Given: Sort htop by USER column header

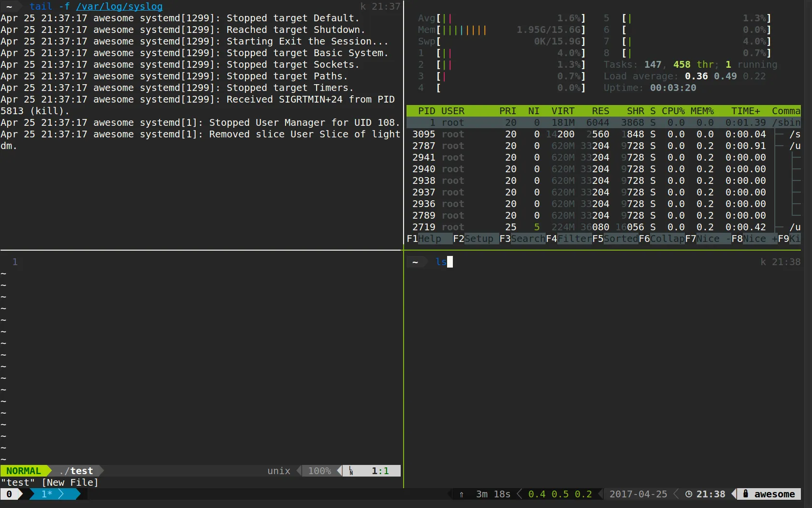Looking at the screenshot, I should tap(453, 111).
